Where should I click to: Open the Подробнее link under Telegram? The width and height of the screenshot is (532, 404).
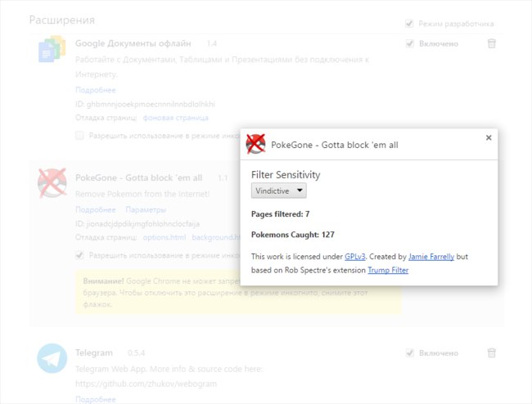click(x=95, y=399)
